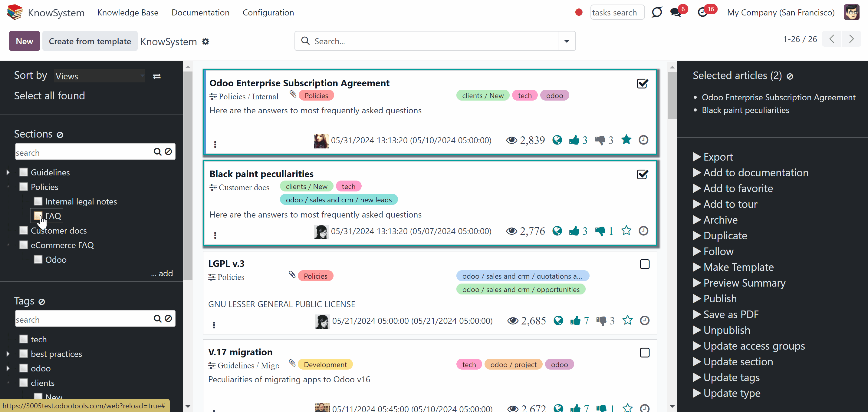The width and height of the screenshot is (868, 412).
Task: Open the Configuration menu
Action: click(268, 12)
